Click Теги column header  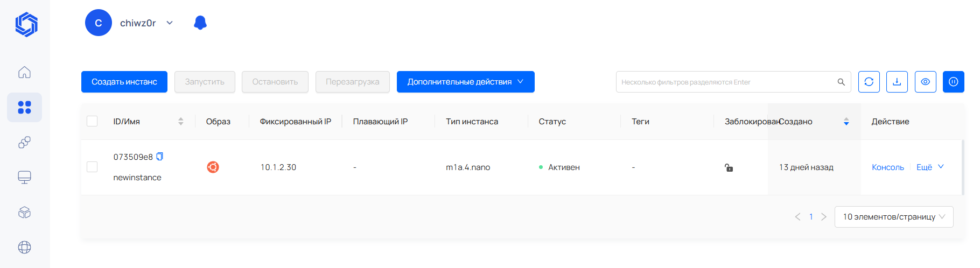click(640, 122)
